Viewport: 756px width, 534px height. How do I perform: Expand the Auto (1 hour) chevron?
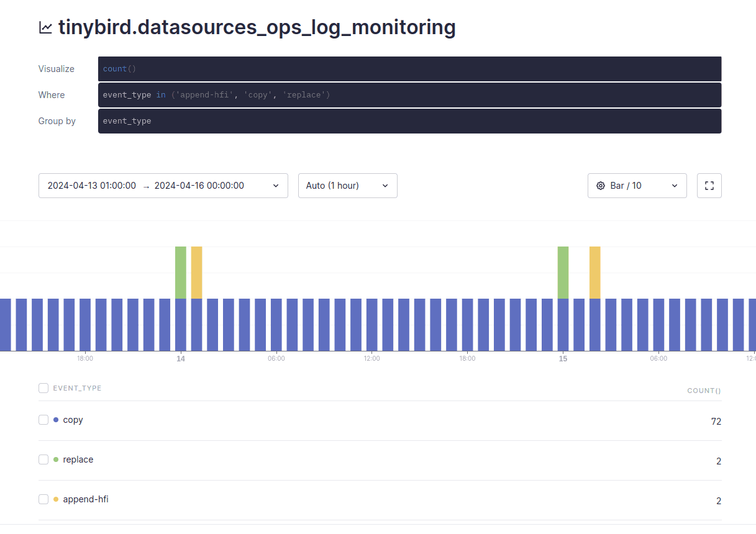coord(385,186)
